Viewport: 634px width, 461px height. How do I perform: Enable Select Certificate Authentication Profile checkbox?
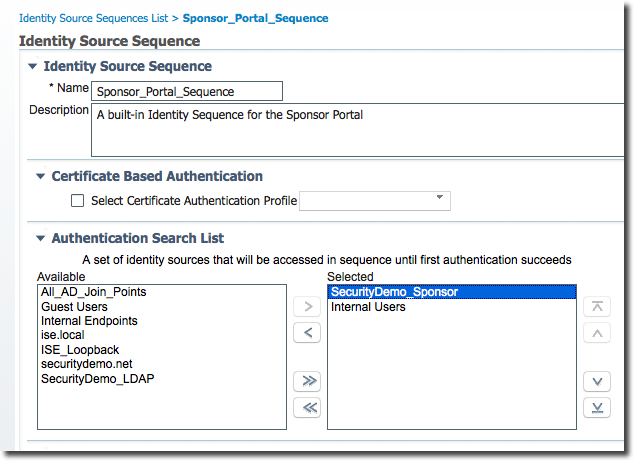tap(78, 201)
